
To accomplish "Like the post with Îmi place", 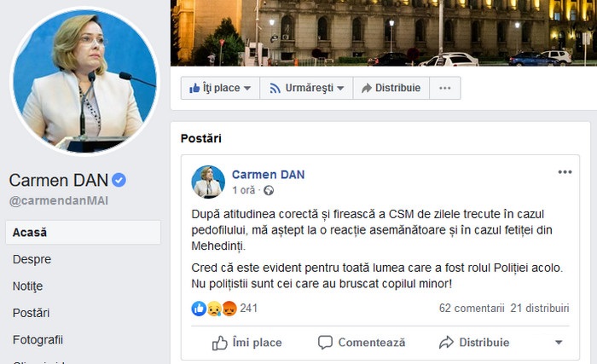I will pyautogui.click(x=246, y=343).
